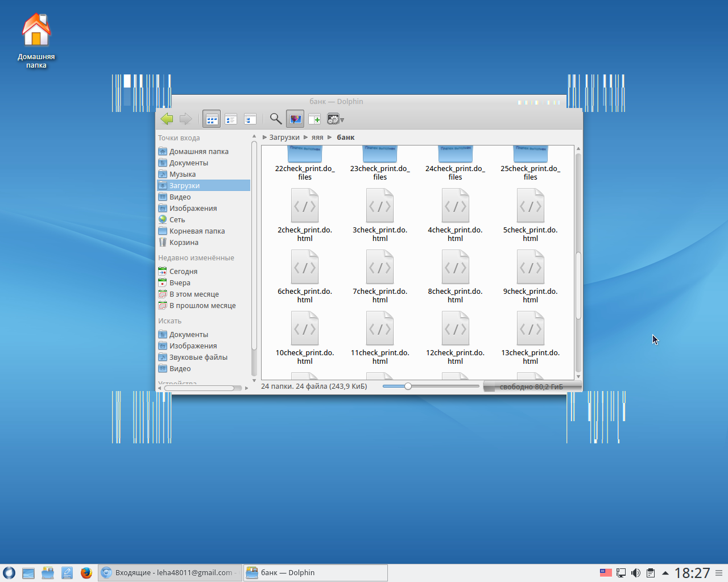Open Firefox from the taskbar
This screenshot has height=582, width=728.
pos(86,573)
